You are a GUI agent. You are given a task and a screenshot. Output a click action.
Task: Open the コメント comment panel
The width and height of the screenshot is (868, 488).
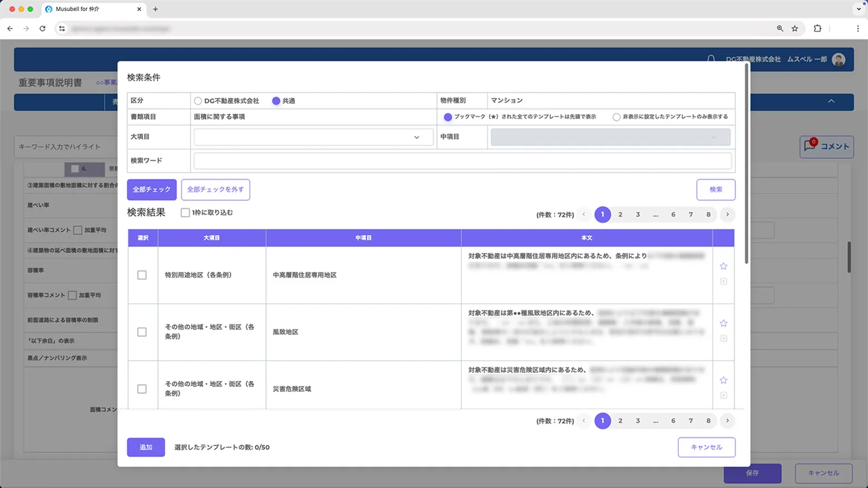(826, 147)
